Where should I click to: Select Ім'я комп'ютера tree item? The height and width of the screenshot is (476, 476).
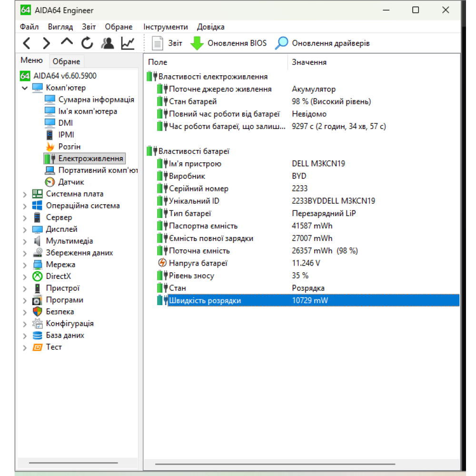tap(88, 111)
